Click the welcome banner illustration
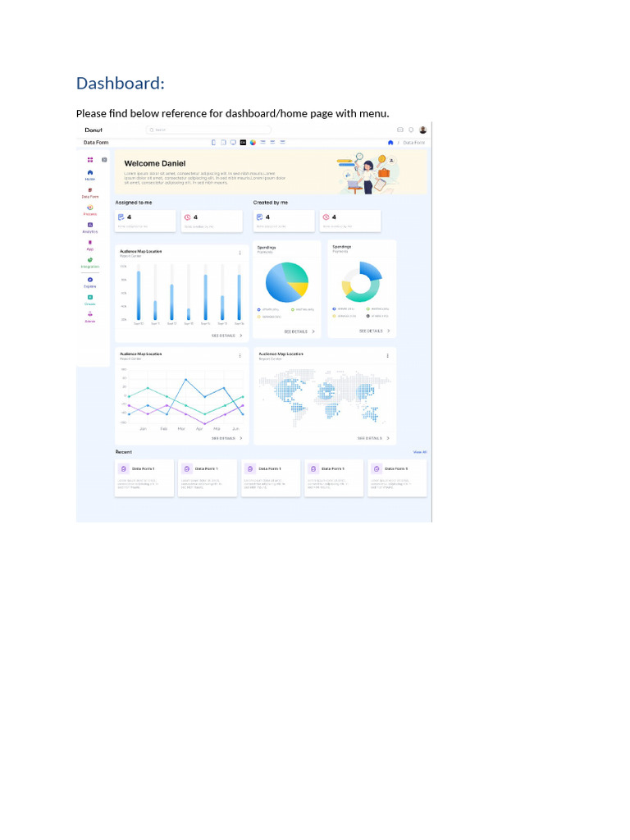The image size is (630, 840). click(x=368, y=172)
